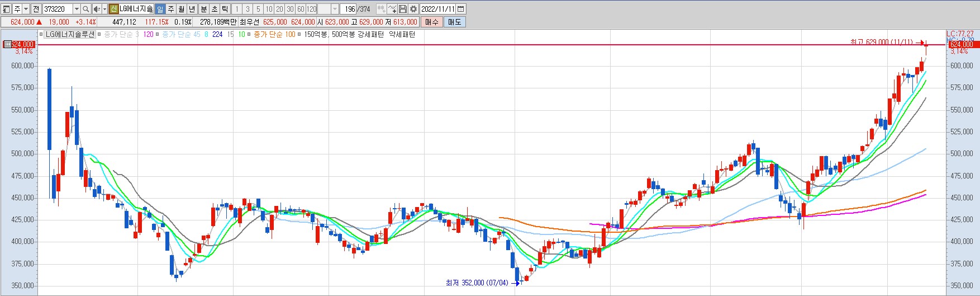Click the LG에너지솔 stock name field
Image resolution: width=980 pixels, height=296 pixels.
click(136, 9)
